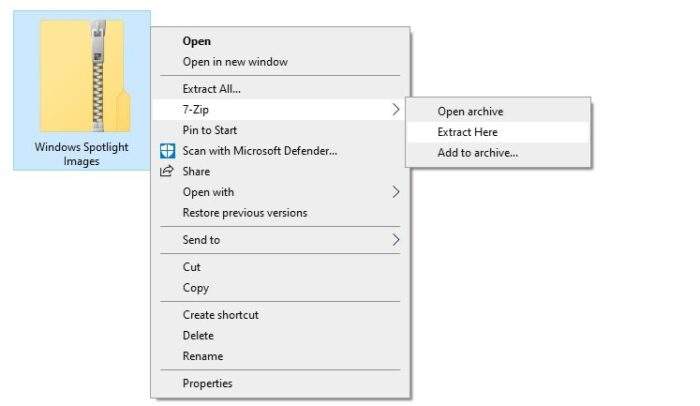Image resolution: width=700 pixels, height=406 pixels.
Task: Click Create shortcut
Action: pos(221,315)
